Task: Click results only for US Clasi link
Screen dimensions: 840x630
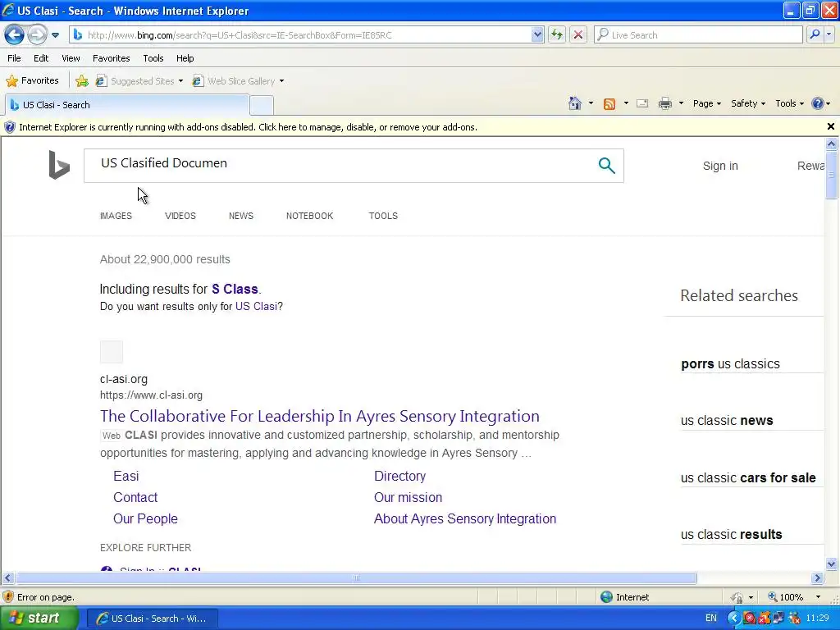Action: (x=256, y=307)
